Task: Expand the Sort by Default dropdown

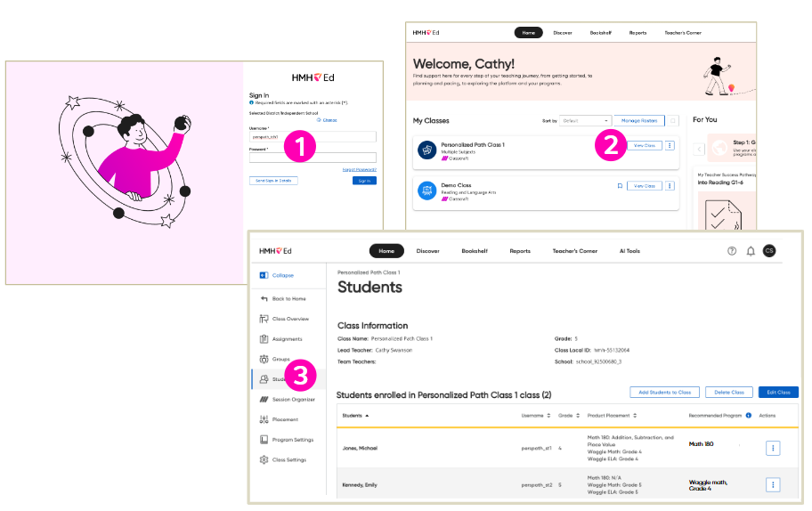Action: (x=585, y=120)
